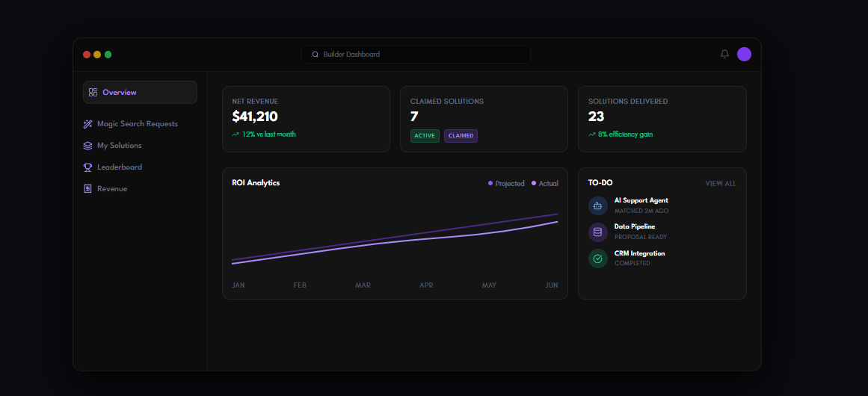Click the View All link
Image resolution: width=868 pixels, height=396 pixels.
[721, 184]
